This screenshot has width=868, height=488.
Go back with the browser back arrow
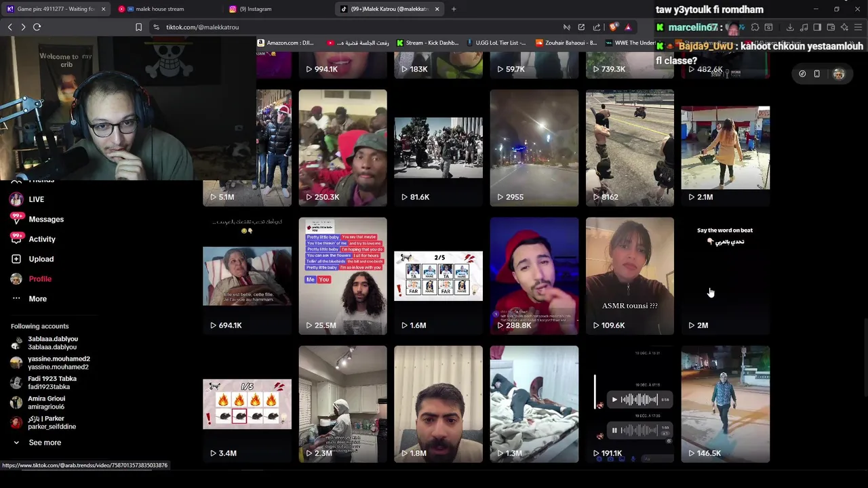coord(9,27)
